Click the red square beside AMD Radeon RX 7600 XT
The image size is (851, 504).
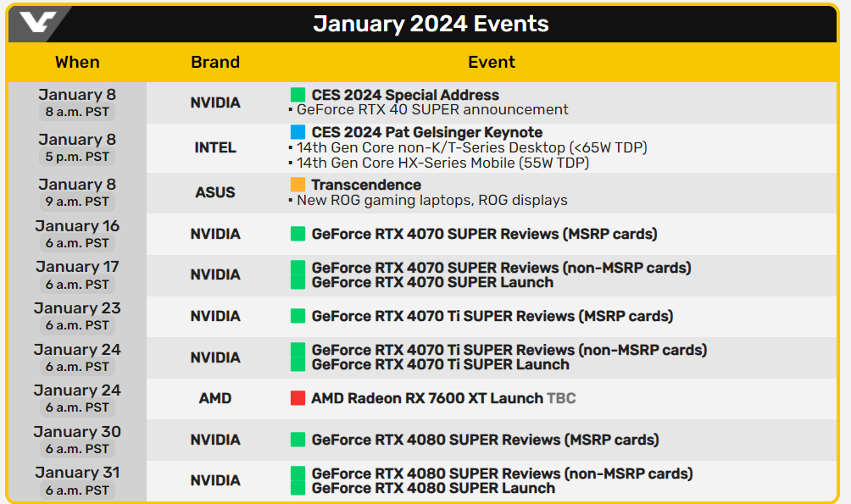[298, 398]
